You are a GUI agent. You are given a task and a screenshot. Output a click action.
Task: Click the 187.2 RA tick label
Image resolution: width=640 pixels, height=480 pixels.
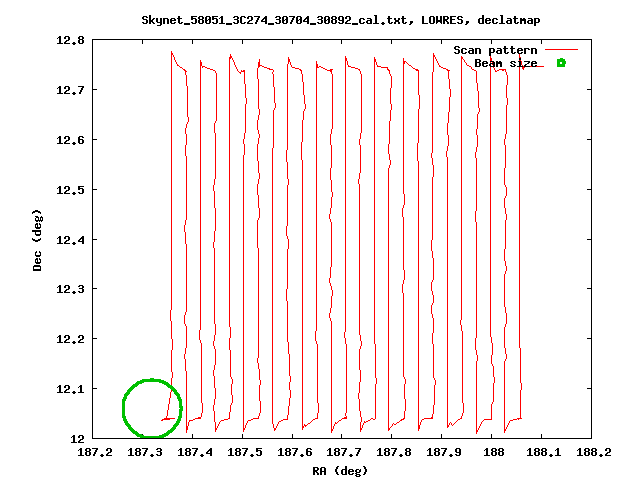pyautogui.click(x=95, y=452)
